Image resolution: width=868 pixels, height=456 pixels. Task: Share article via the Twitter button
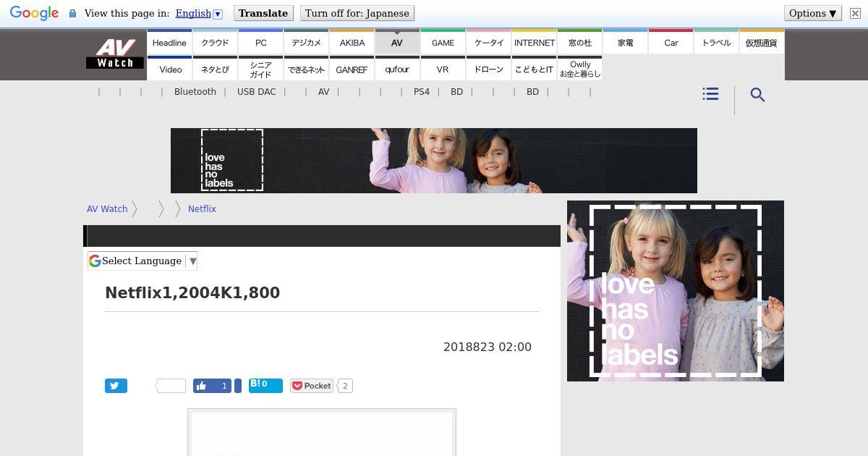click(x=116, y=386)
